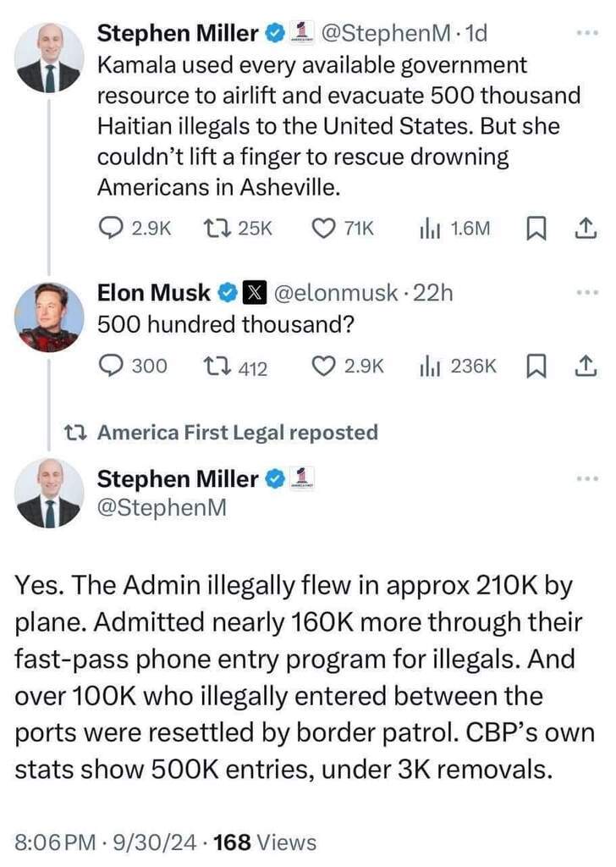Bookmark Elon Musk's reply tweet
Image resolution: width=616 pixels, height=867 pixels.
[x=536, y=367]
